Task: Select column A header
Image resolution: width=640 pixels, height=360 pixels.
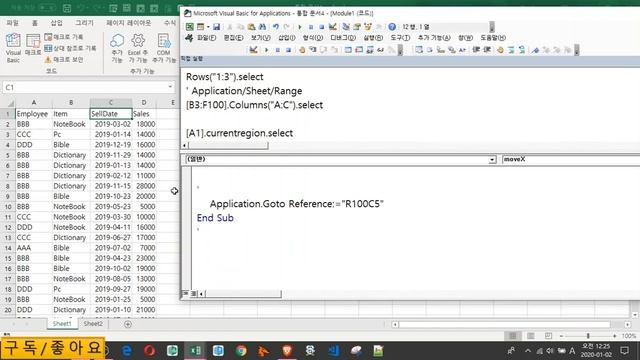Action: 34,102
